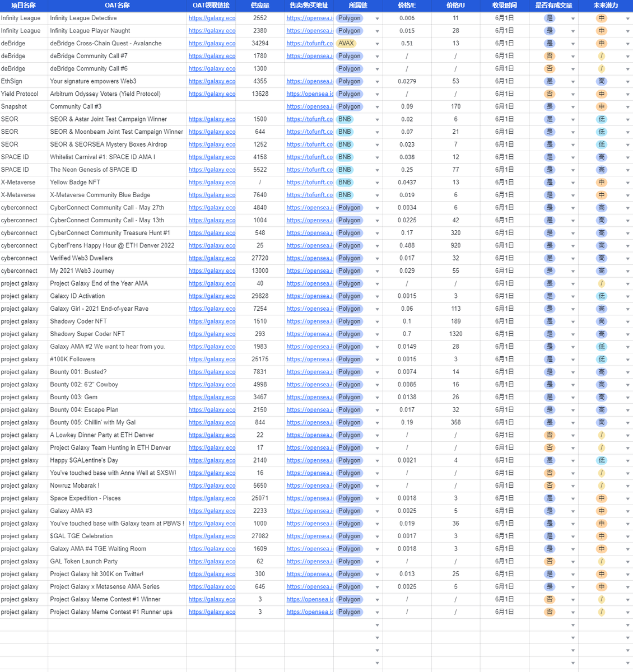Open tofunft link for Yellow Badge NFT
This screenshot has width=633, height=672.
pyautogui.click(x=310, y=182)
